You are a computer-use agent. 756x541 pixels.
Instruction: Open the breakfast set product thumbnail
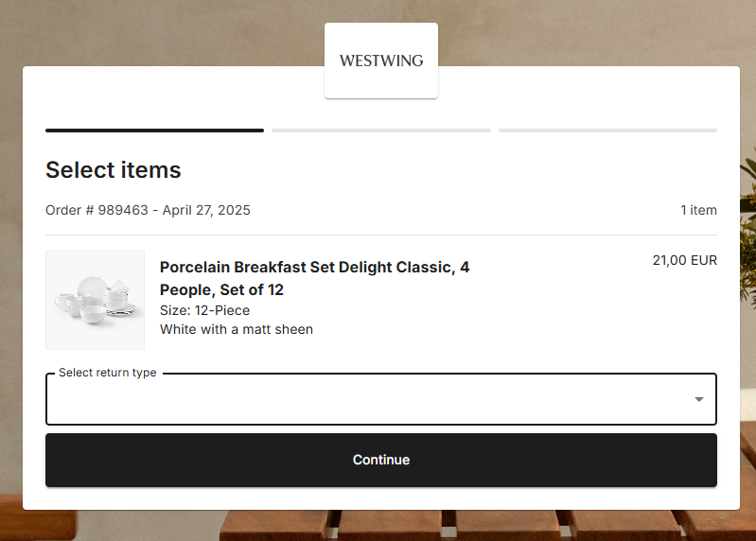pos(95,300)
